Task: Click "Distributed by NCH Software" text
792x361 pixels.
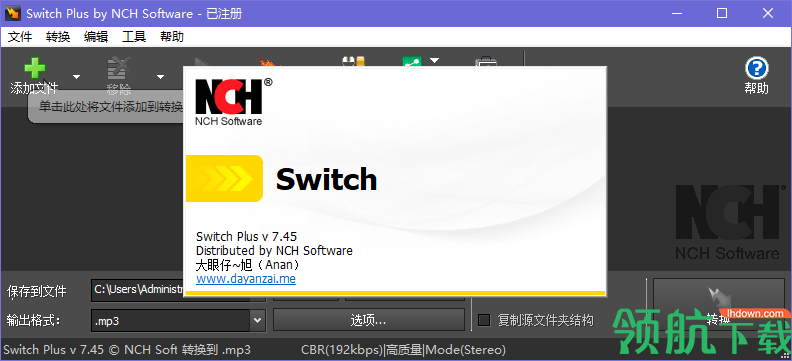Action: pos(274,250)
